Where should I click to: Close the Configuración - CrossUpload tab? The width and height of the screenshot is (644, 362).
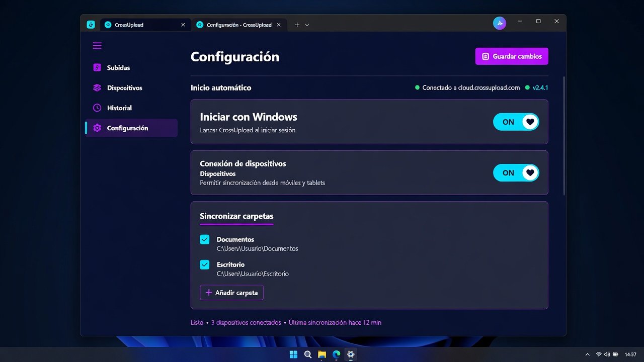(x=279, y=25)
